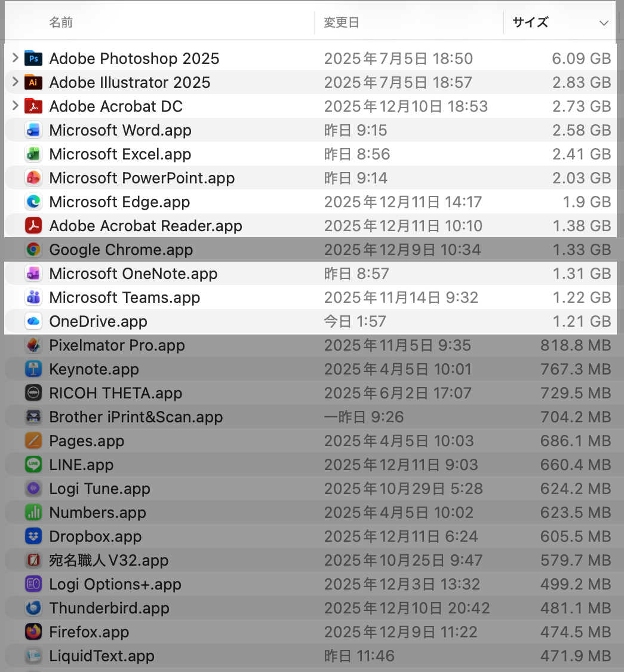This screenshot has height=672, width=624.
Task: Click the Google Chrome.app name
Action: (x=121, y=250)
